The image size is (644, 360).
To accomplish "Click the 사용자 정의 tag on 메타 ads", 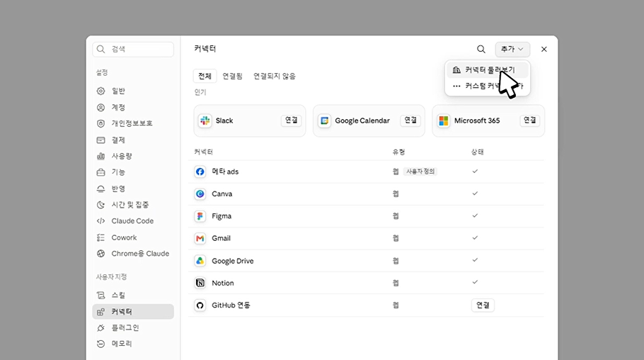I will pos(420,171).
